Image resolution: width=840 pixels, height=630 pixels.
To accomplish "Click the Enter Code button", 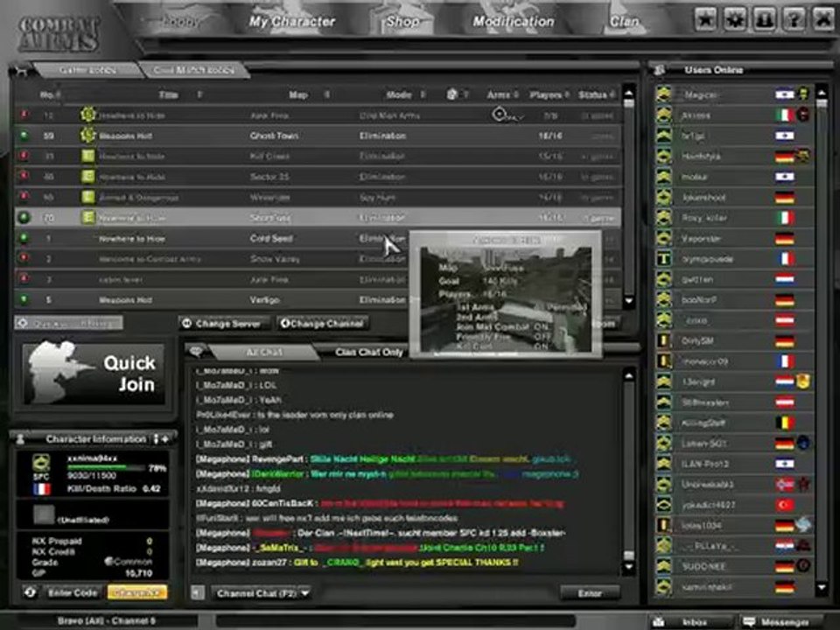I will tap(73, 592).
